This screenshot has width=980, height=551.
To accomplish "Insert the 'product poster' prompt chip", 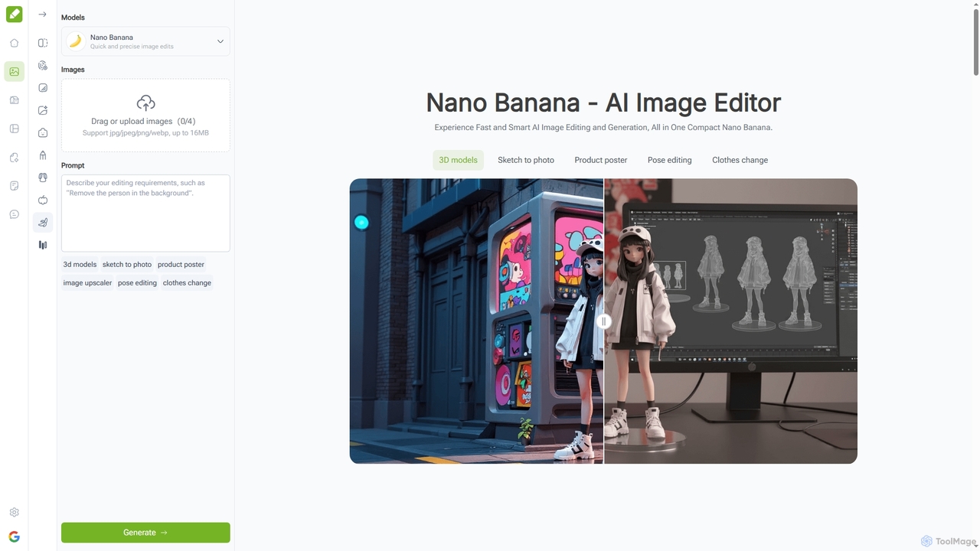I will click(x=181, y=264).
